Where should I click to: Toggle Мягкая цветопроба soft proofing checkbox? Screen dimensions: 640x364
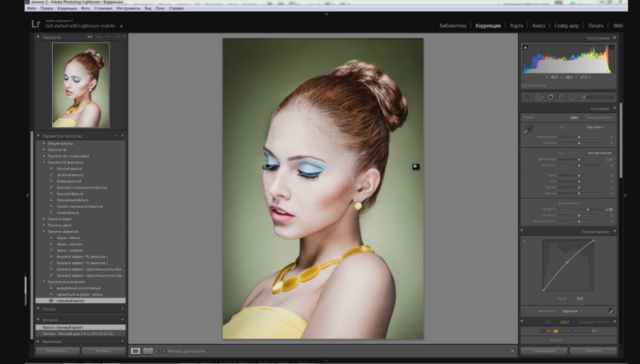164,351
